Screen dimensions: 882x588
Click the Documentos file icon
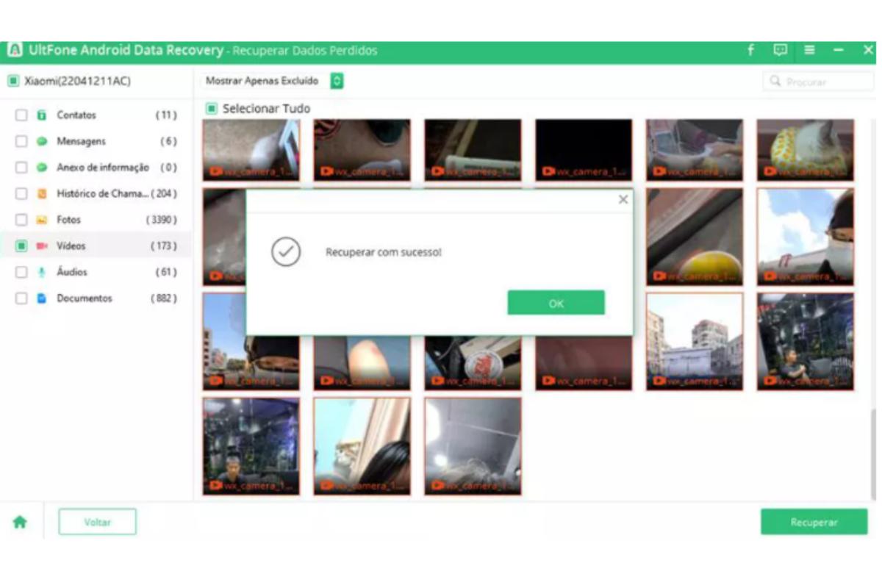click(42, 298)
